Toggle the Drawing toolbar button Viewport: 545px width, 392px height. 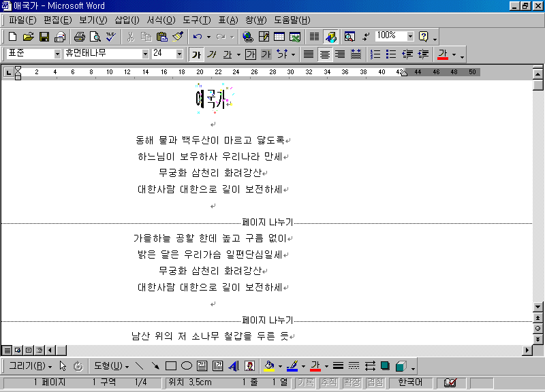pos(330,37)
